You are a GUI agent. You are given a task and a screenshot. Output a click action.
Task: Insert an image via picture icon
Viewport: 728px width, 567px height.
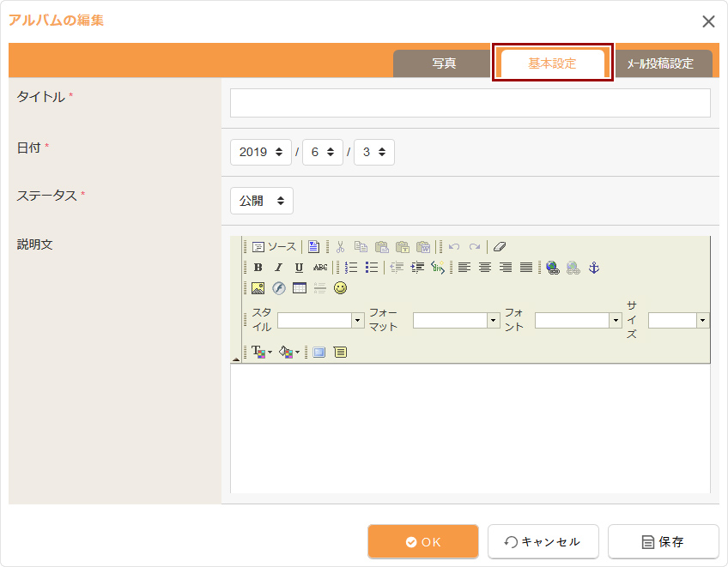coord(258,288)
